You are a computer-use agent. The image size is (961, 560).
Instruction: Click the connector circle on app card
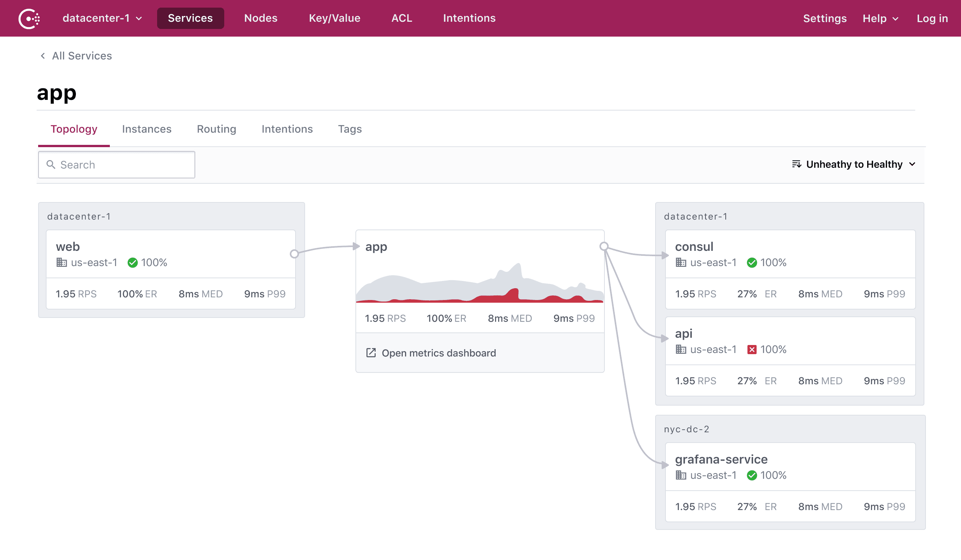click(604, 246)
